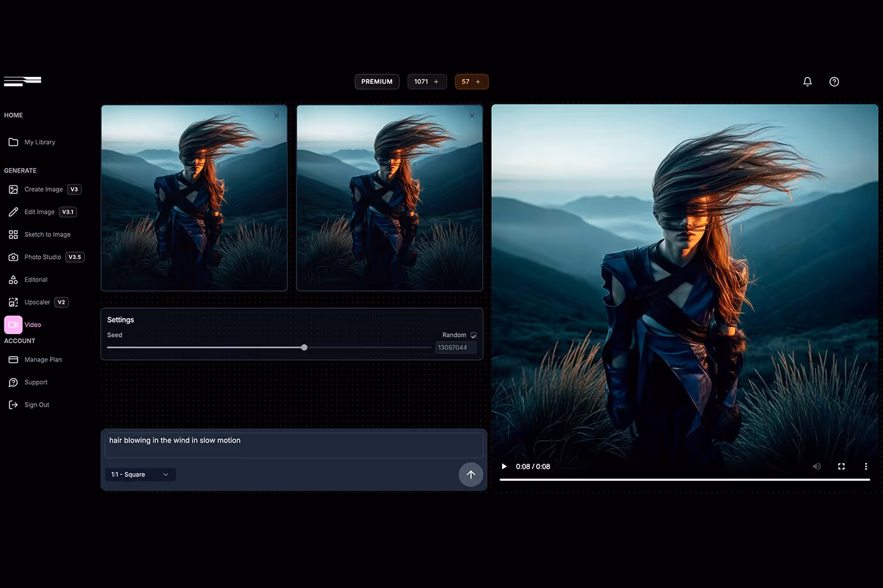Viewport: 883px width, 588px height.
Task: Open the notifications bell
Action: click(x=807, y=81)
